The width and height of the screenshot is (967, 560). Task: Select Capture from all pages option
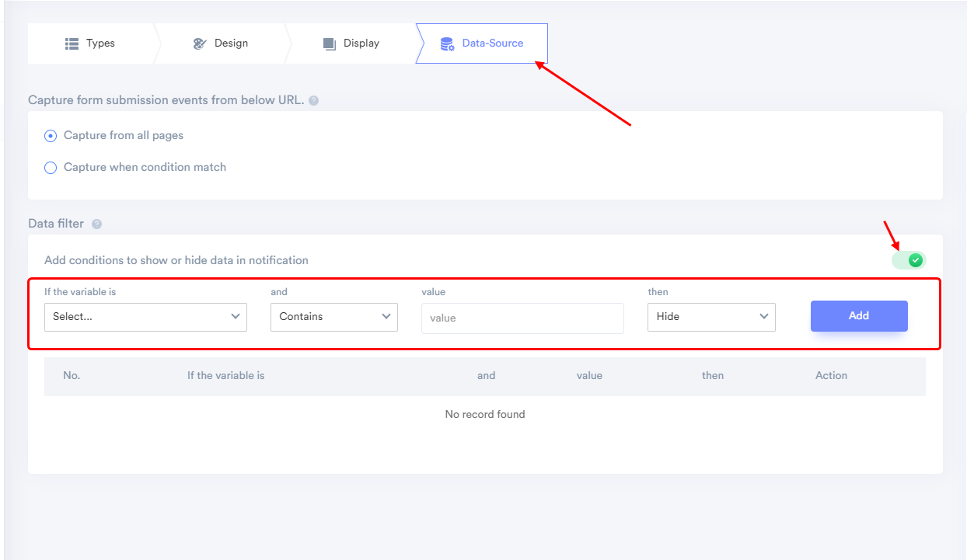click(x=114, y=135)
